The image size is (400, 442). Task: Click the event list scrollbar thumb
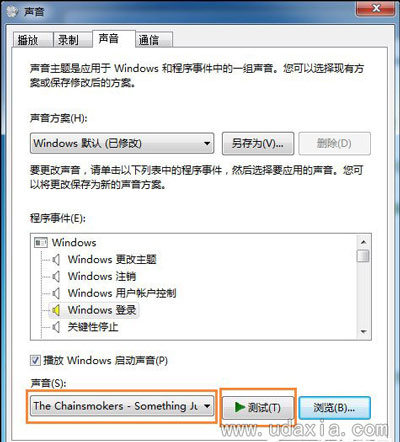tap(363, 256)
